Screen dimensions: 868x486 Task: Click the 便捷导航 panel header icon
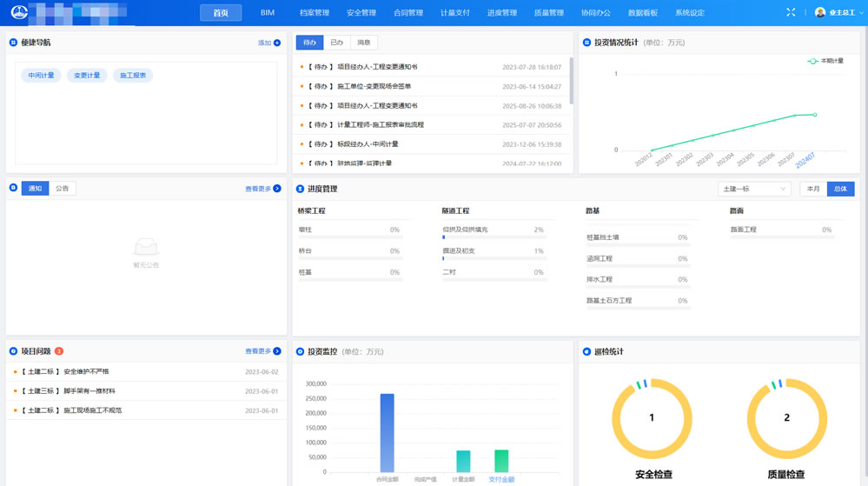coord(13,43)
